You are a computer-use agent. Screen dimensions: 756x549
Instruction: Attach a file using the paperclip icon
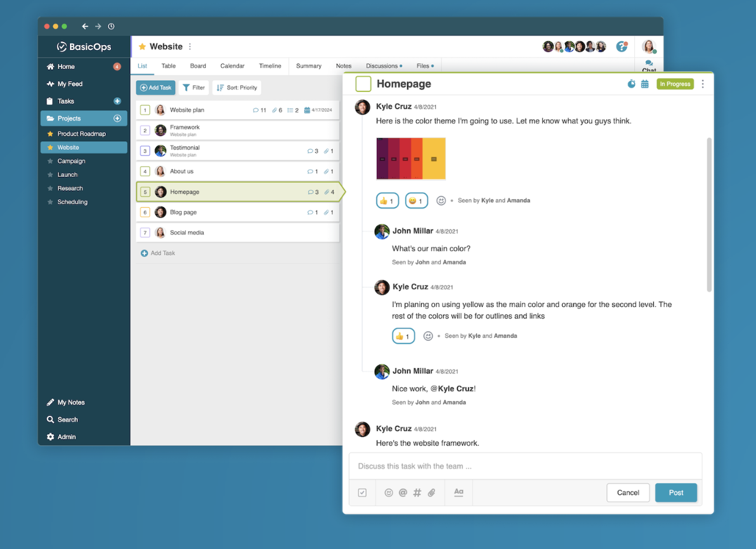pyautogui.click(x=431, y=493)
